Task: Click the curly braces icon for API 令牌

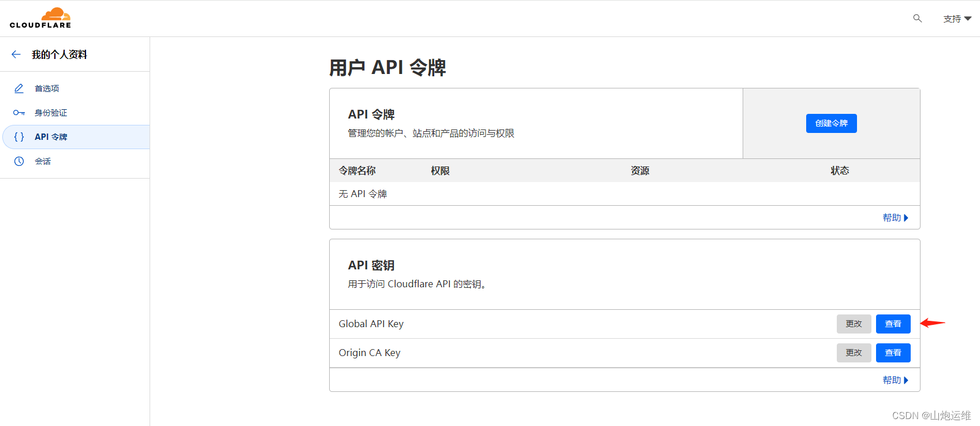Action: [19, 137]
